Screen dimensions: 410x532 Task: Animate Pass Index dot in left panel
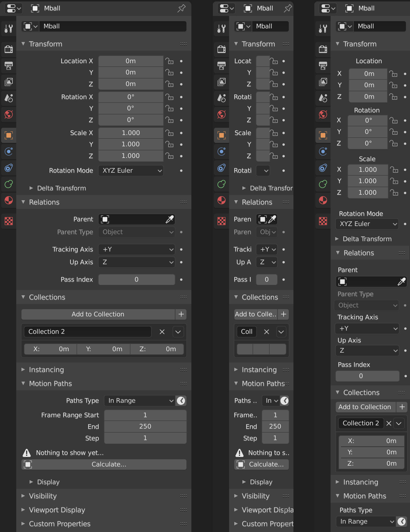coord(181,280)
